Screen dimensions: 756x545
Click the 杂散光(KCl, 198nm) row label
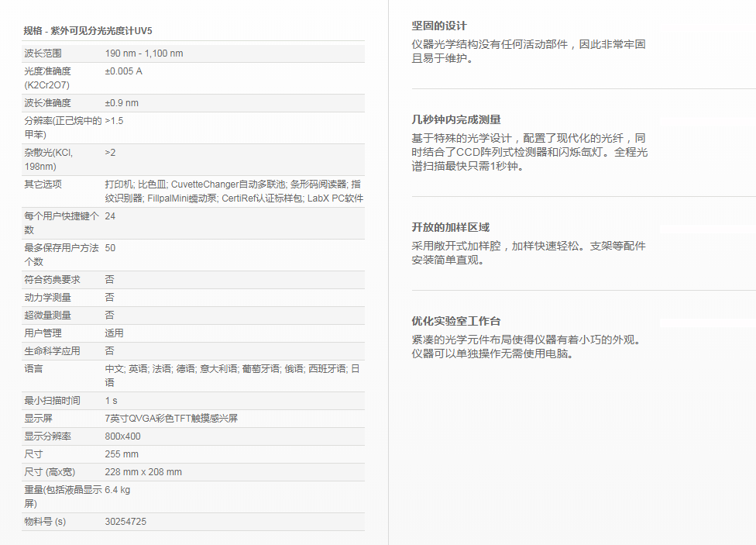pyautogui.click(x=48, y=159)
